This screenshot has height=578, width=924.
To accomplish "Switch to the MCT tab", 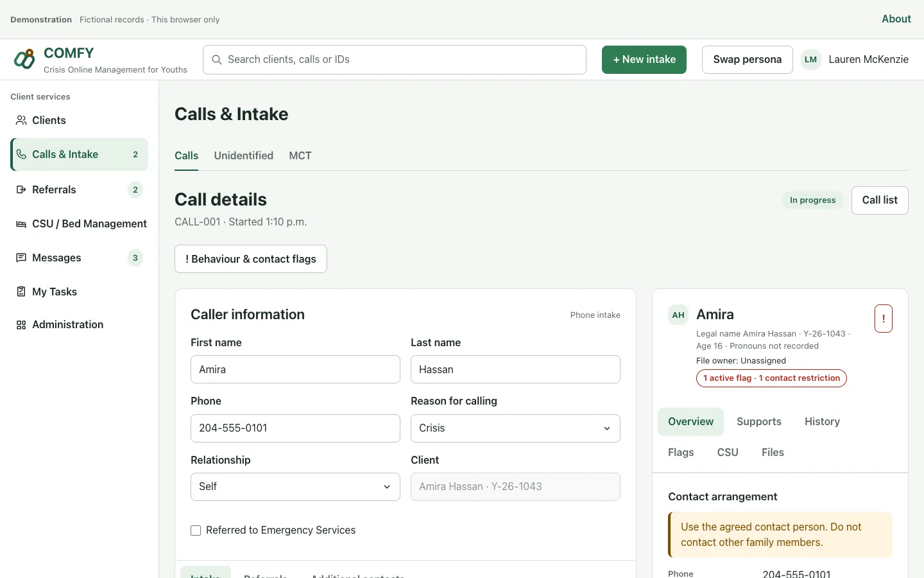I will pos(300,155).
